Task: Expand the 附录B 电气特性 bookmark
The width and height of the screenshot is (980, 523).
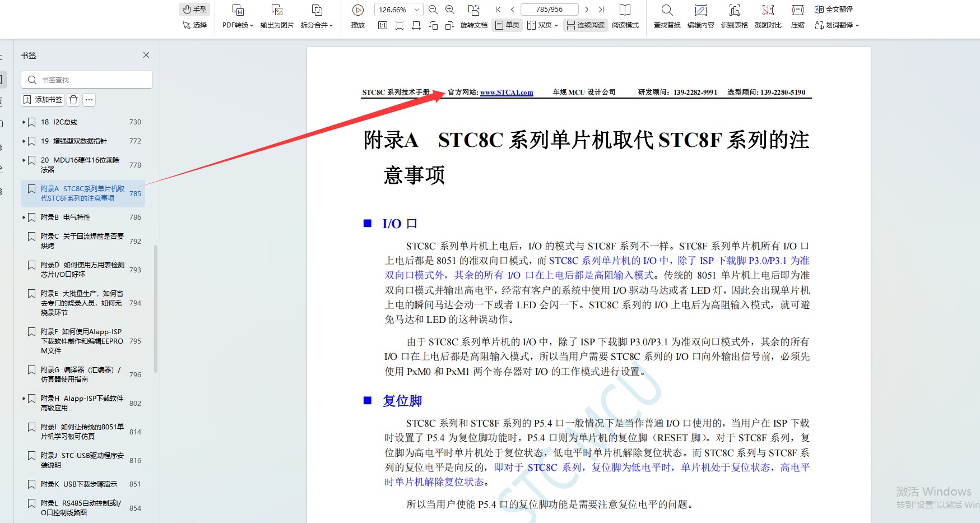Action: click(x=24, y=217)
